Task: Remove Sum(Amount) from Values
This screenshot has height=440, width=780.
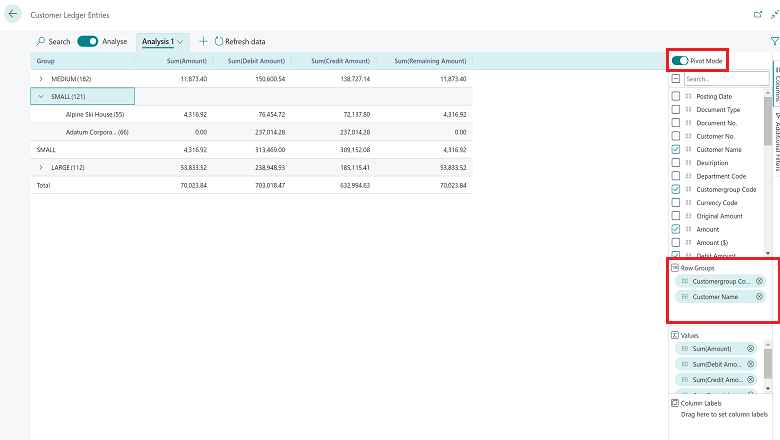Action: click(750, 349)
